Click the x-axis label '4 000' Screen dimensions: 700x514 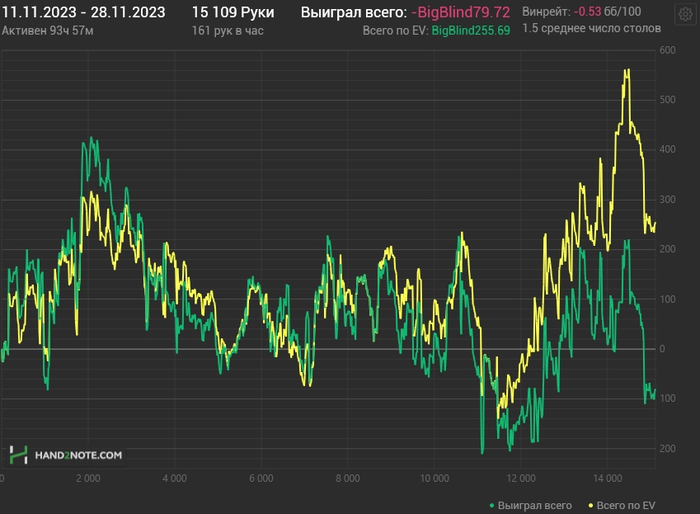click(175, 478)
